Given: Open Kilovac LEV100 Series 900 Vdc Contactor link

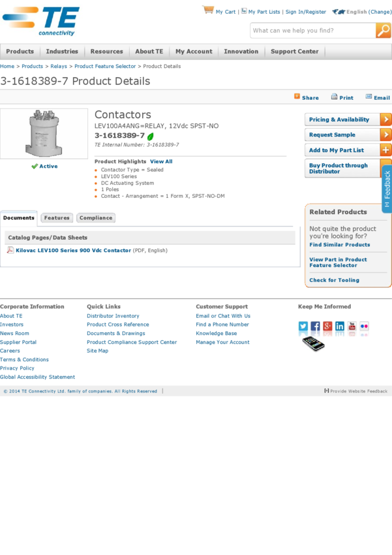Looking at the screenshot, I should click(x=73, y=250).
